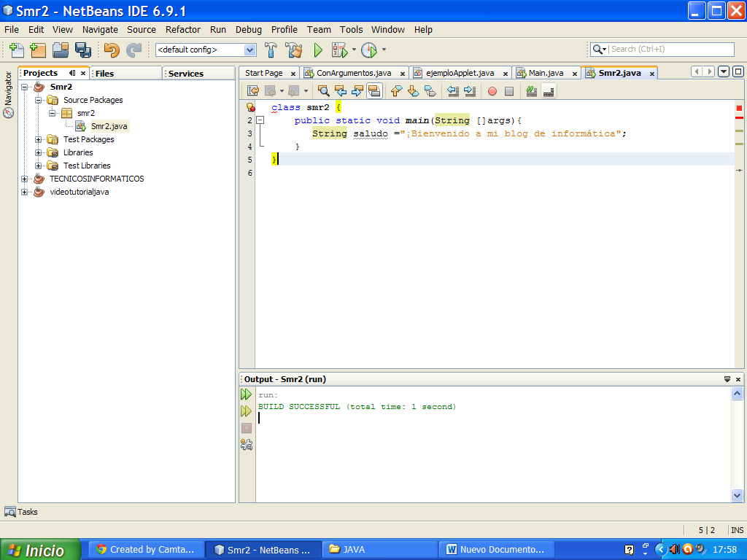Switch to the ConArgumentos.java tab
This screenshot has height=560, width=747.
(354, 73)
